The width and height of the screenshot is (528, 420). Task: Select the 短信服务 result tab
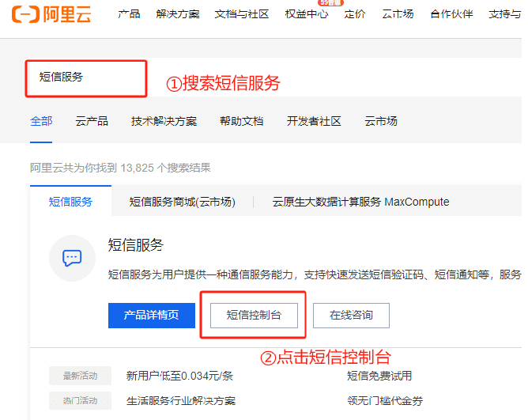tap(70, 202)
